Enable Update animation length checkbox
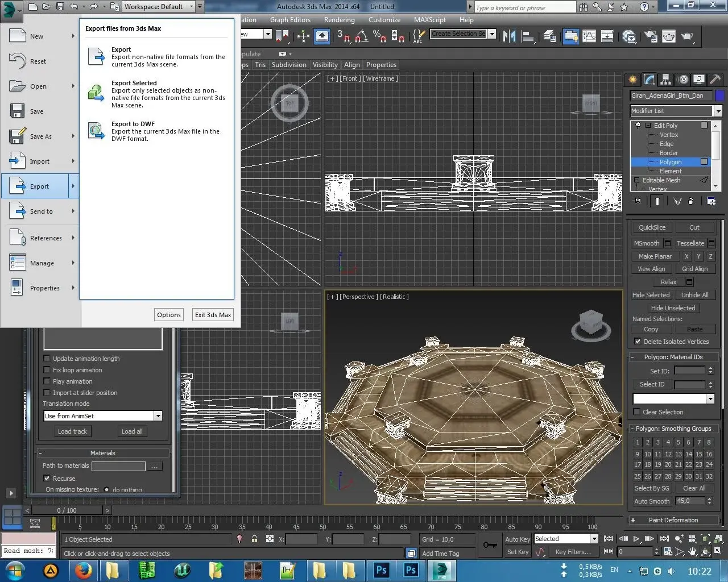Viewport: 728px width, 582px height. pos(47,359)
